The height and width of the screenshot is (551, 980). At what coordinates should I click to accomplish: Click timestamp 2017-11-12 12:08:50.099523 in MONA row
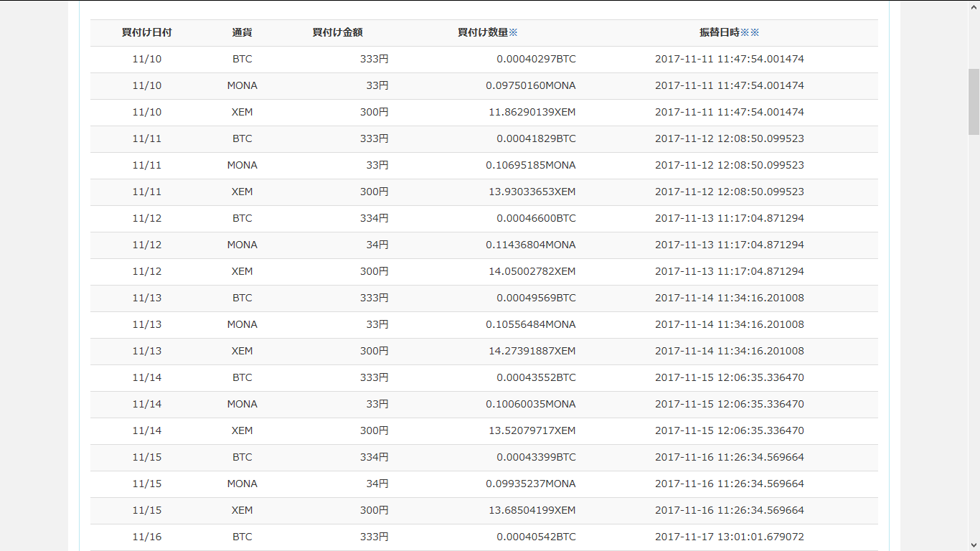click(x=730, y=165)
